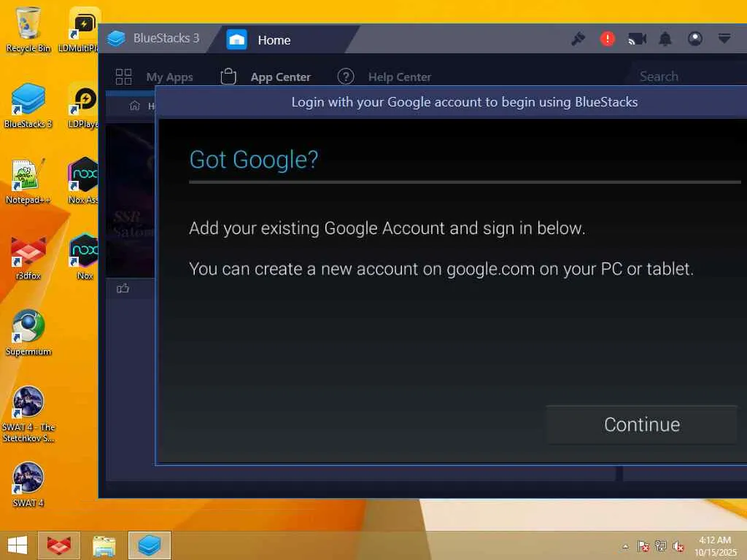
Task: Click the Home tab house icon
Action: (237, 39)
